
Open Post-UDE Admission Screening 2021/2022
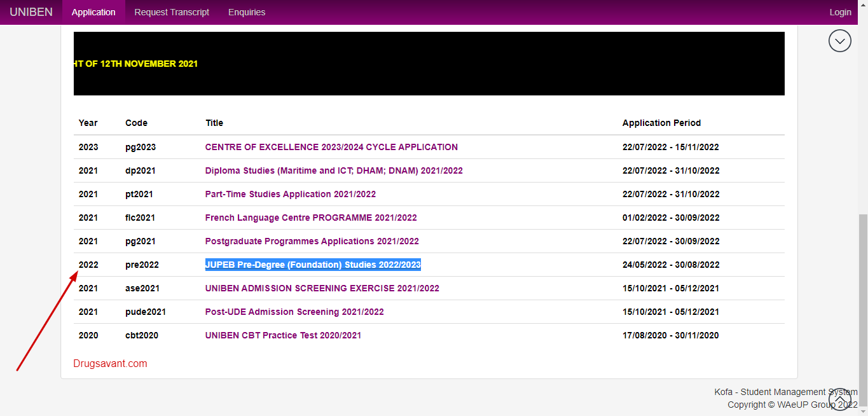294,312
